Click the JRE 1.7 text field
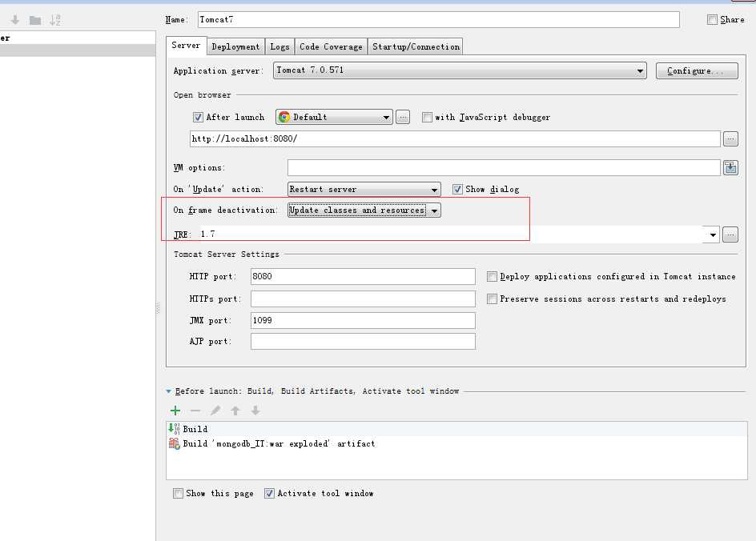Image resolution: width=756 pixels, height=541 pixels. 451,234
